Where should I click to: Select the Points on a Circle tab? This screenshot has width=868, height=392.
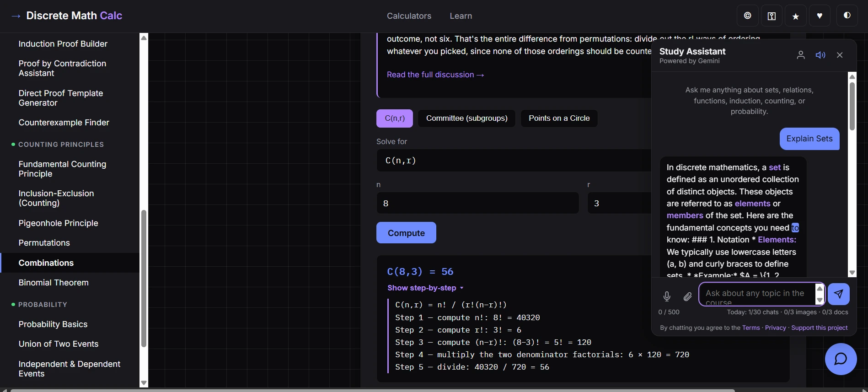tap(559, 118)
